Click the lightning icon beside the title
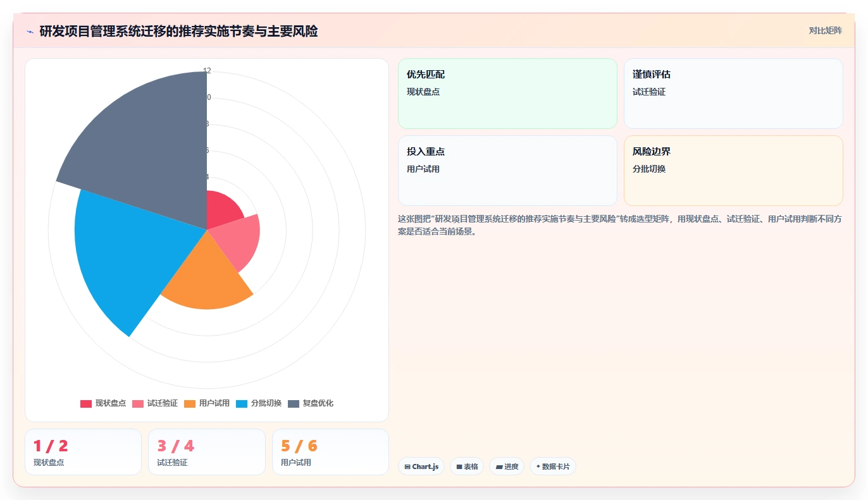Image resolution: width=868 pixels, height=500 pixels. pyautogui.click(x=30, y=32)
